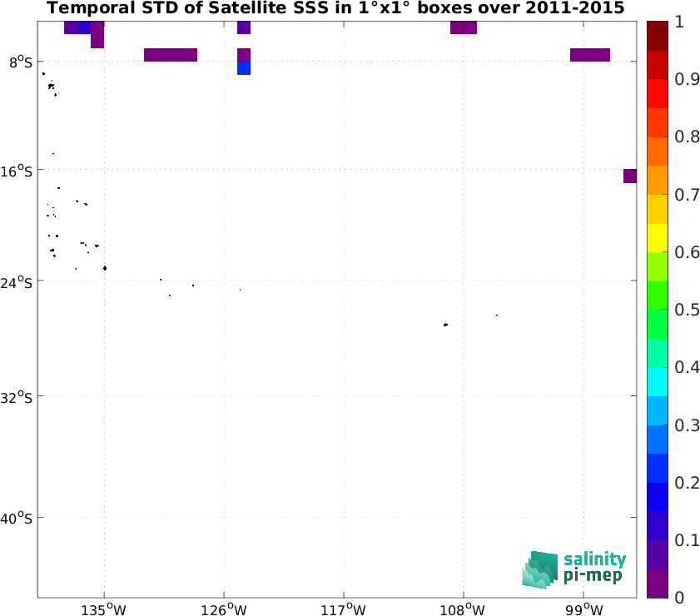The width and height of the screenshot is (700, 616).
Task: Click the cyan colorbar segment near 0.4
Action: pos(658,382)
